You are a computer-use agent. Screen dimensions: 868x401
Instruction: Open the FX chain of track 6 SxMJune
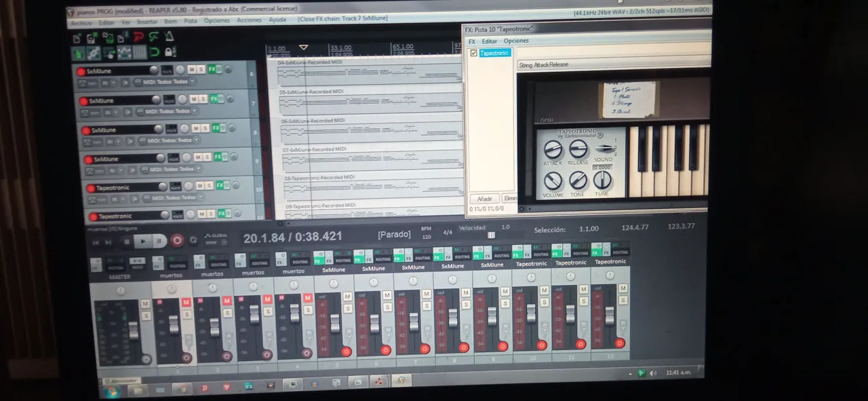[212, 69]
